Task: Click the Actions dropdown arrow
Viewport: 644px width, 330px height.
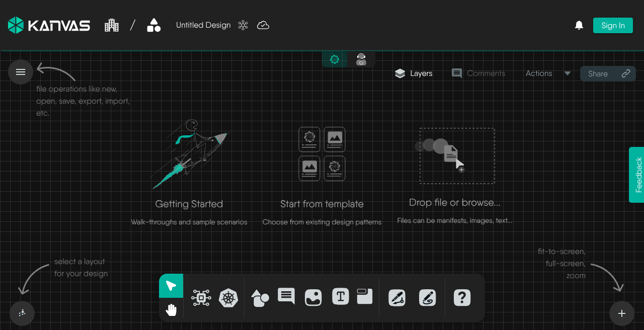Action: (x=568, y=73)
